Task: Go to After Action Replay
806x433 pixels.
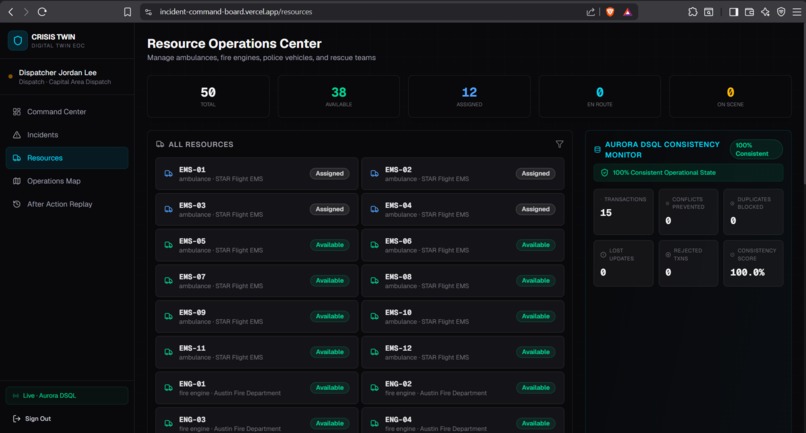Action: click(x=67, y=204)
